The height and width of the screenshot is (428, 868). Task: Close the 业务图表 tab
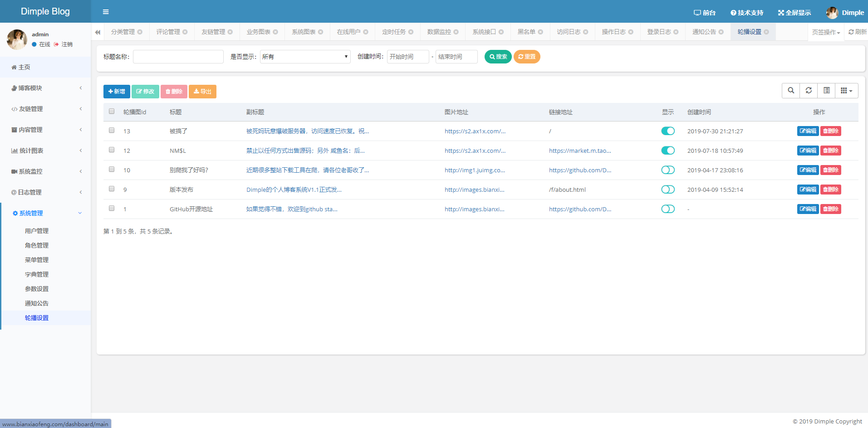click(275, 32)
